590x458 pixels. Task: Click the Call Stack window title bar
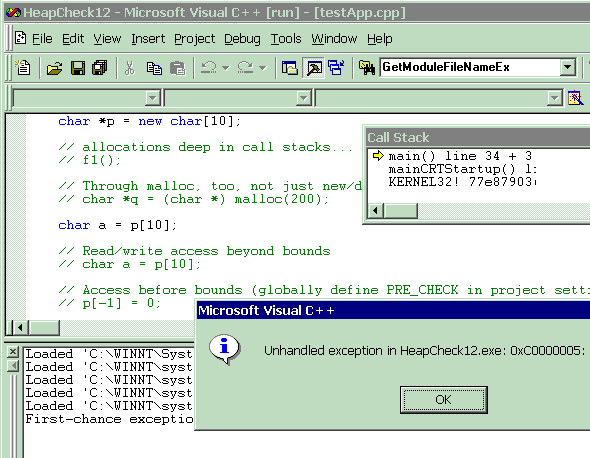[x=478, y=137]
